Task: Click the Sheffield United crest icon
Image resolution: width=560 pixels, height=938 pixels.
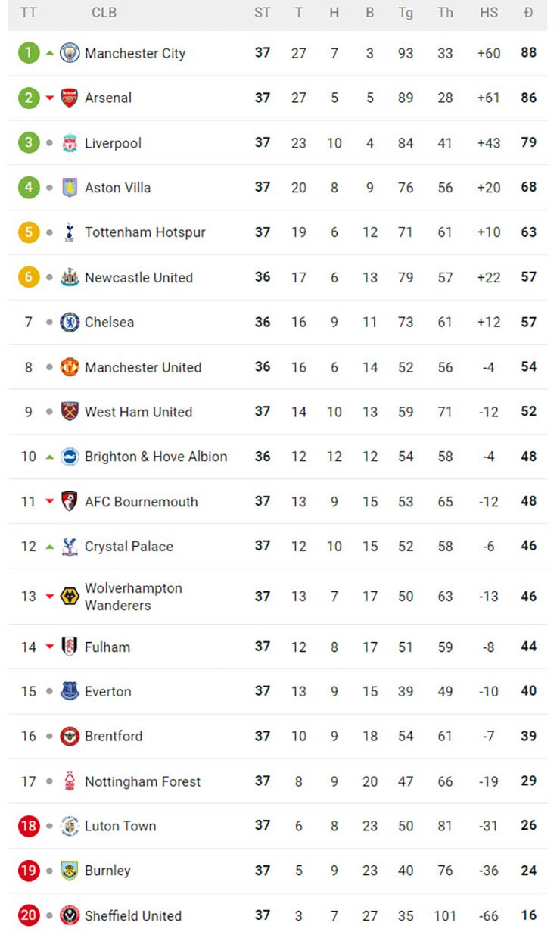Action: coord(70,915)
